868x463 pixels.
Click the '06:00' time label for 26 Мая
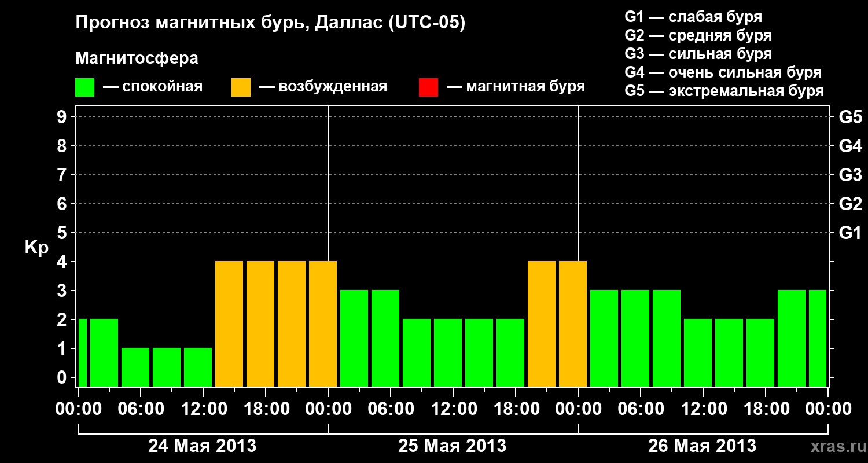pos(641,409)
